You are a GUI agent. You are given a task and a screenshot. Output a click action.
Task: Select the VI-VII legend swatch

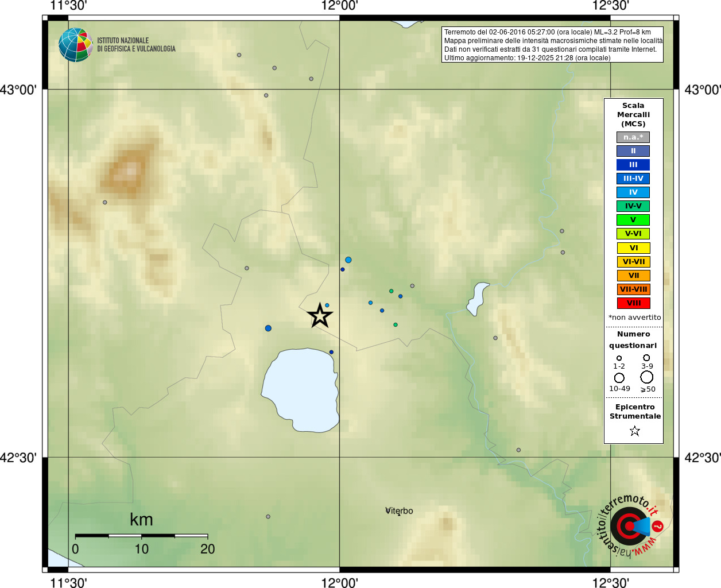coord(633,262)
